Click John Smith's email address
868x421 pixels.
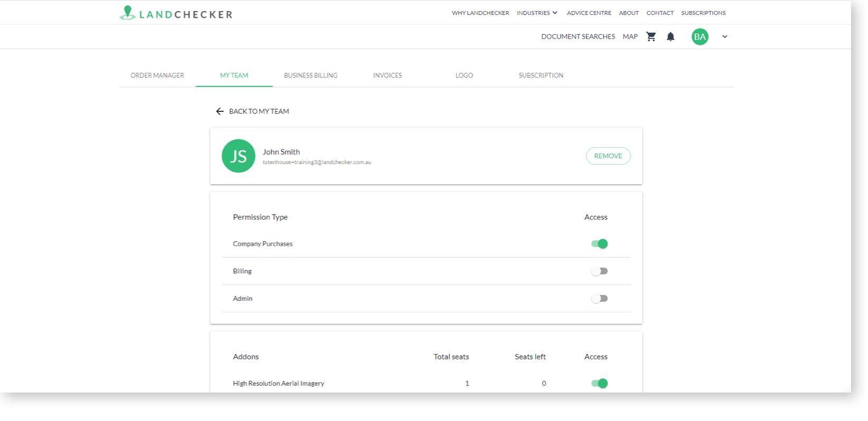[317, 162]
